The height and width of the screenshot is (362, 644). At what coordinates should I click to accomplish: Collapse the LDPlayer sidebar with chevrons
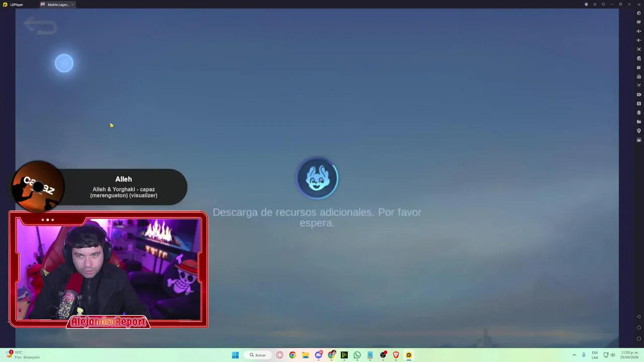coord(639,5)
